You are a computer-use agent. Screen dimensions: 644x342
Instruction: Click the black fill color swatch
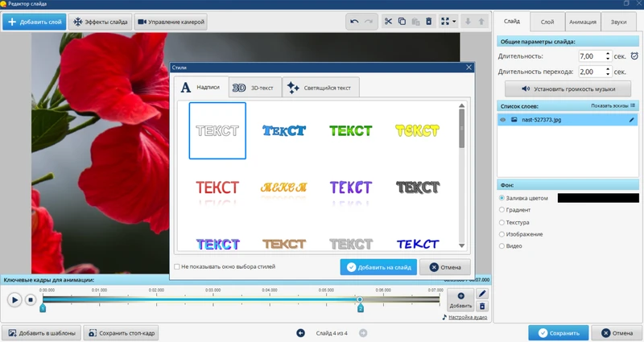597,198
